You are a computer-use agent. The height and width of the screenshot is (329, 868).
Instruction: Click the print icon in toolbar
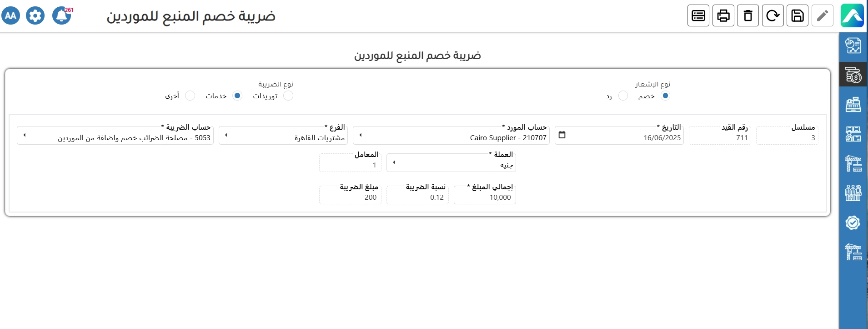(x=723, y=16)
